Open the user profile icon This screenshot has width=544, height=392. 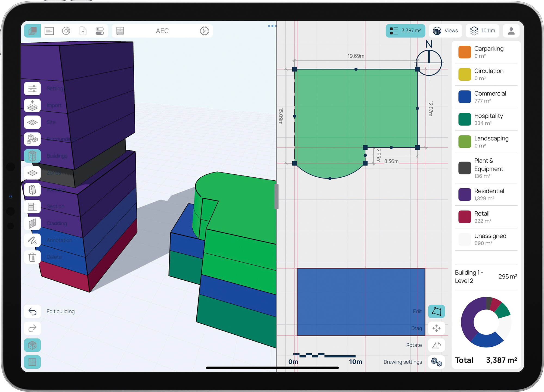(x=511, y=31)
